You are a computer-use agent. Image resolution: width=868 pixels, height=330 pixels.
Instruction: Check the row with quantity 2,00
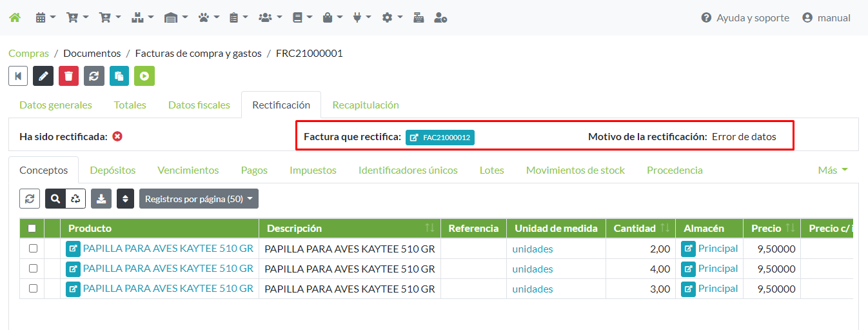pyautogui.click(x=33, y=249)
